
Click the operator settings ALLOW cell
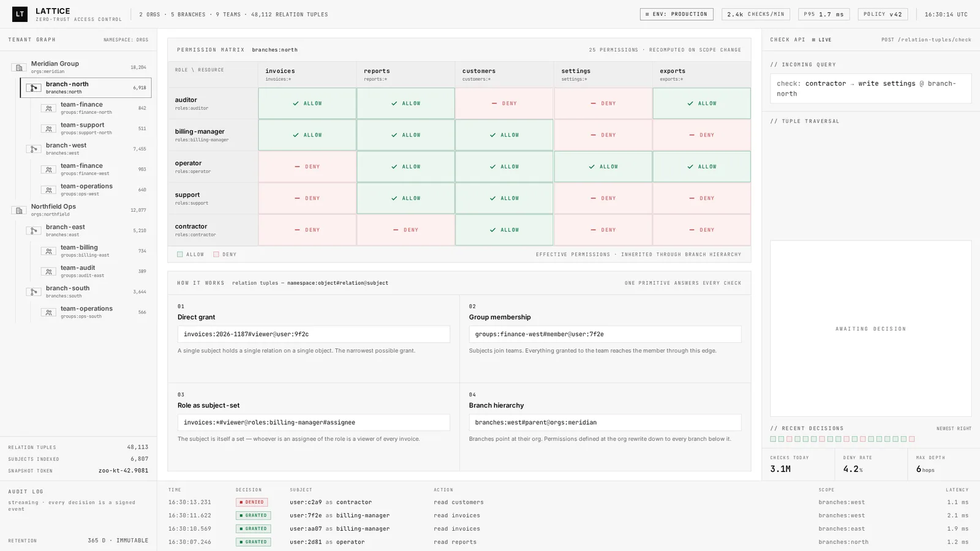(x=603, y=167)
